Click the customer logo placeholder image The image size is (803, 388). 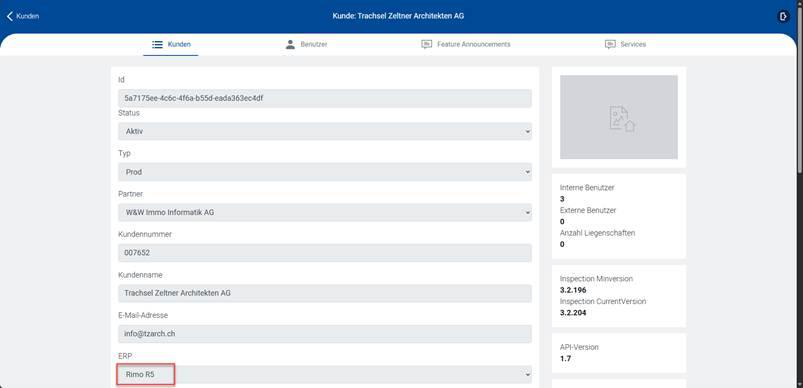coord(619,117)
